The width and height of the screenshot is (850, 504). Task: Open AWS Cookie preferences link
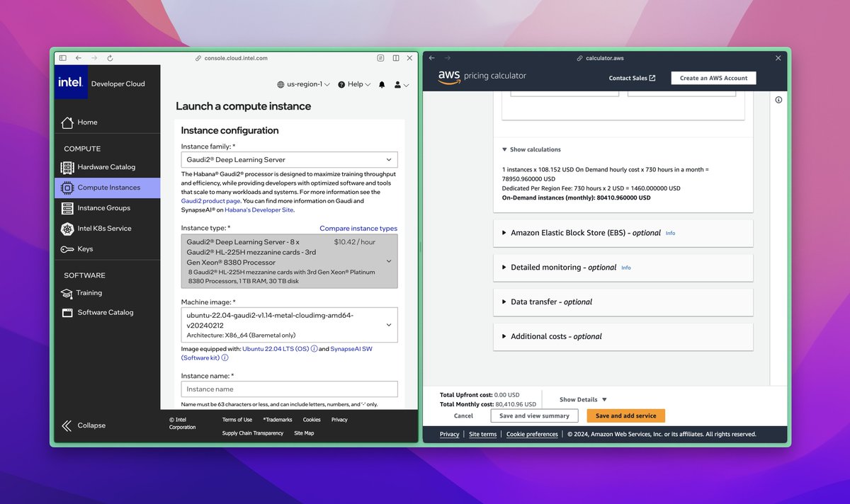click(532, 434)
